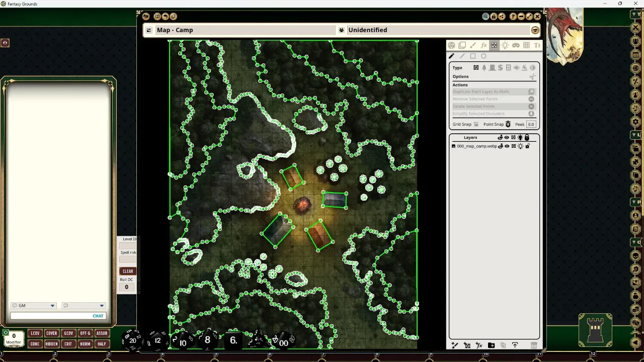Select the rectangle draw tool
This screenshot has width=644, height=362.
click(x=473, y=56)
